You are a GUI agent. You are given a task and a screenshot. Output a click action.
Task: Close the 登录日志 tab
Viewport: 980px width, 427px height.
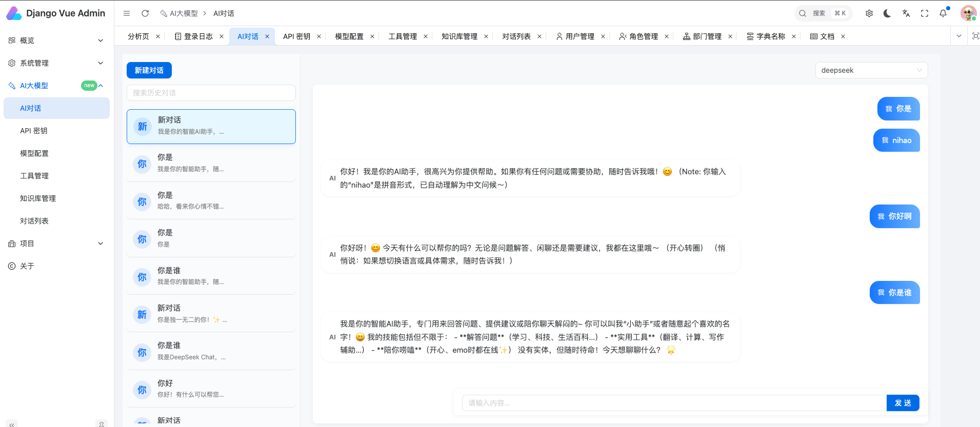pyautogui.click(x=222, y=36)
